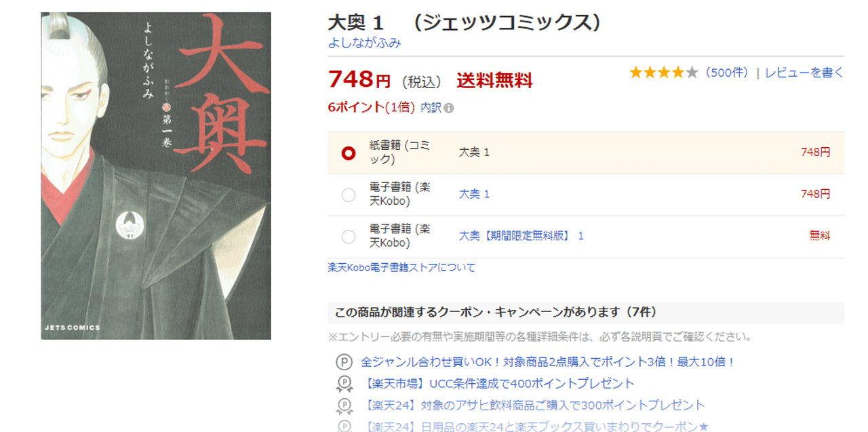
Task: Select the 紙書籍 (コミック) radio button
Action: [349, 153]
